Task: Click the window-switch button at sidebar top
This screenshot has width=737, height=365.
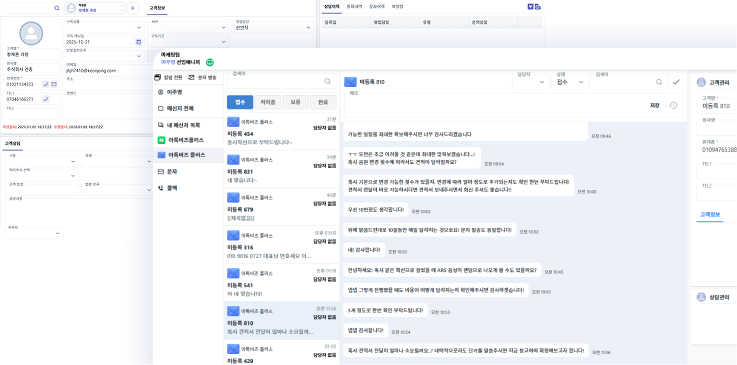Action: coord(169,77)
